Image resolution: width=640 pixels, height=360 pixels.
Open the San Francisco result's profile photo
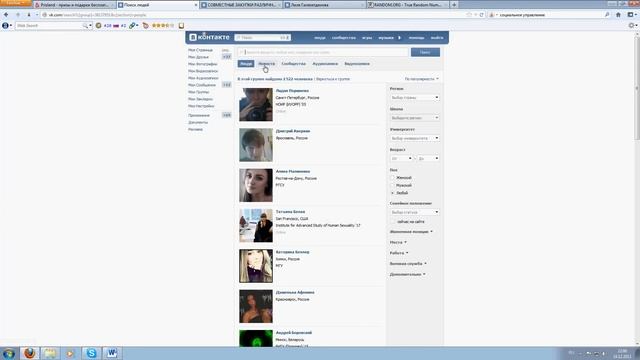tap(256, 226)
